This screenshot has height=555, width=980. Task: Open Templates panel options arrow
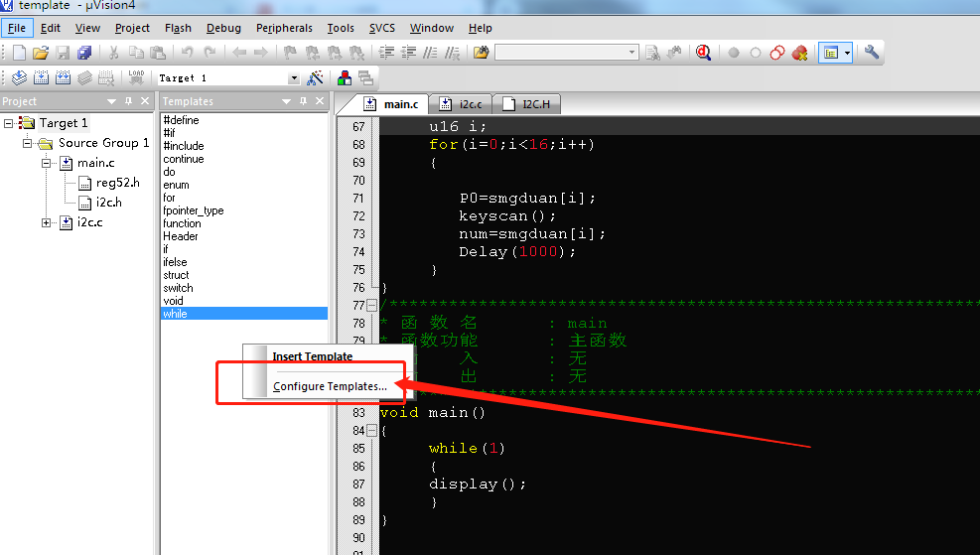pos(286,101)
